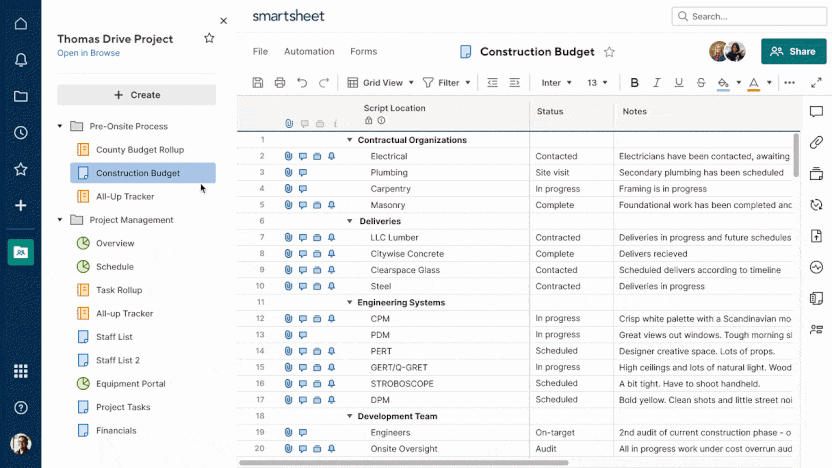The height and width of the screenshot is (468, 832).
Task: Open Grid View dropdown
Action: click(x=380, y=82)
